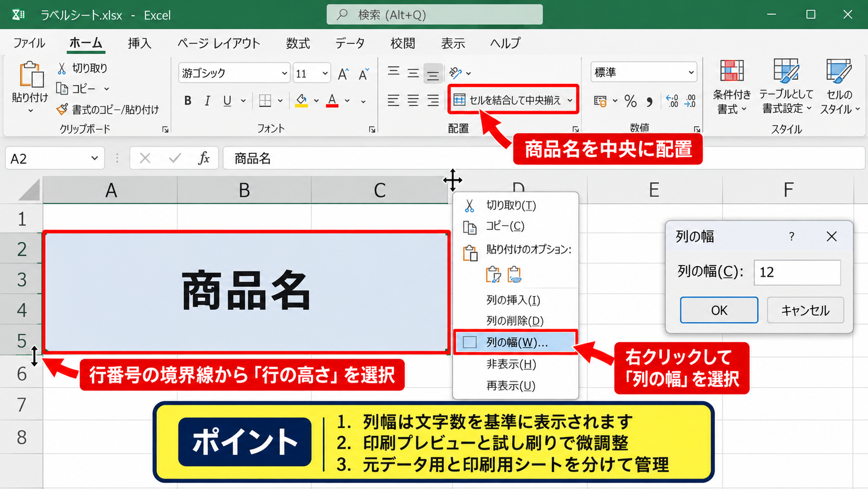Apply italic formatting
This screenshot has width=868, height=489.
pos(207,101)
